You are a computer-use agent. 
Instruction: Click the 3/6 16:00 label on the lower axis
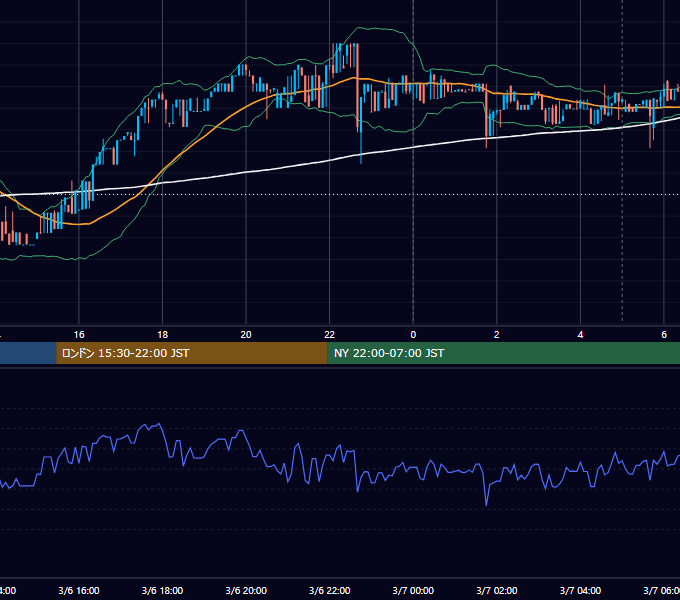pos(79,590)
